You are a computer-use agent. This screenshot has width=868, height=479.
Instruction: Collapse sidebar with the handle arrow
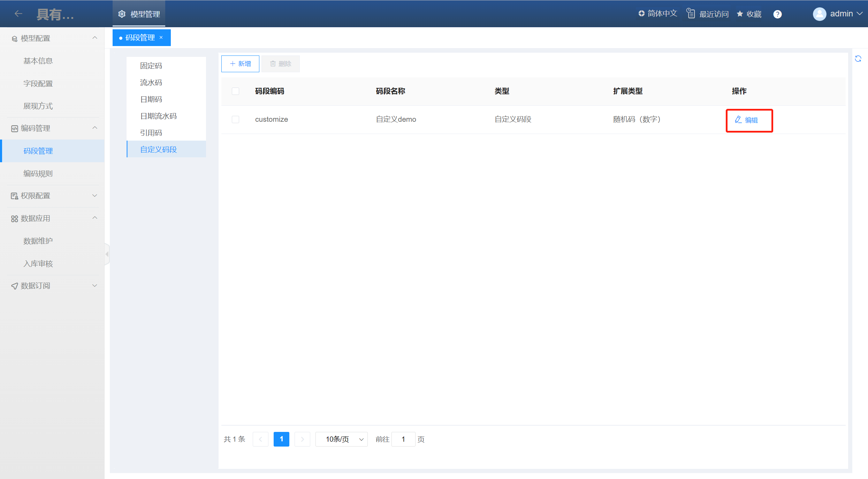107,254
